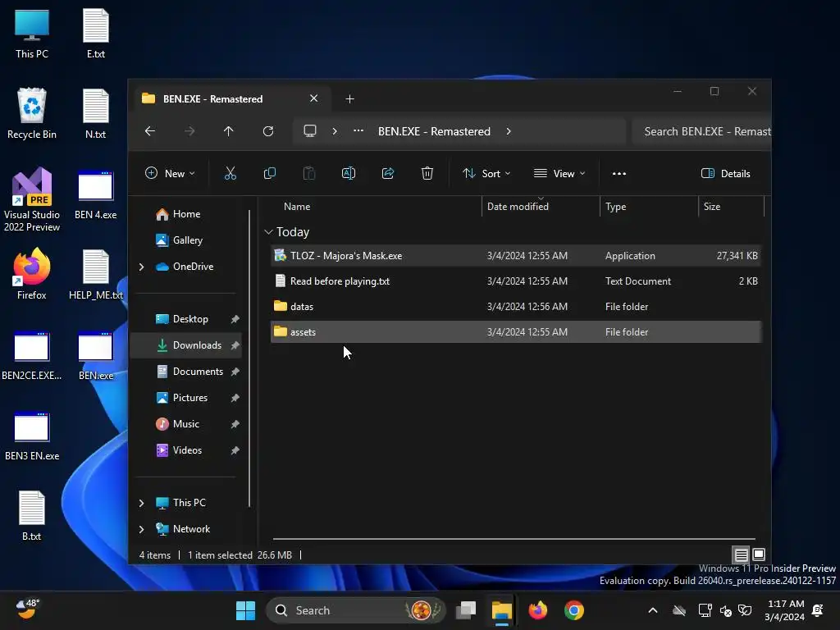Go up one folder level arrow

coord(229,131)
